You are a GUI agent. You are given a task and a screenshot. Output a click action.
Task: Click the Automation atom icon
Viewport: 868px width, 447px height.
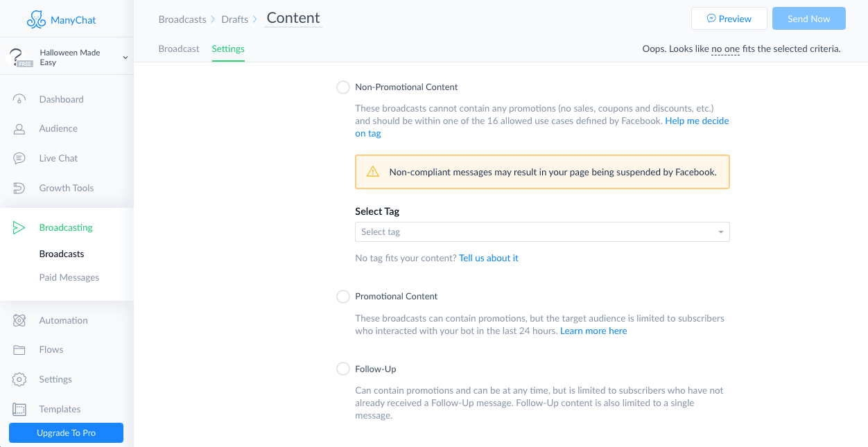(x=19, y=321)
